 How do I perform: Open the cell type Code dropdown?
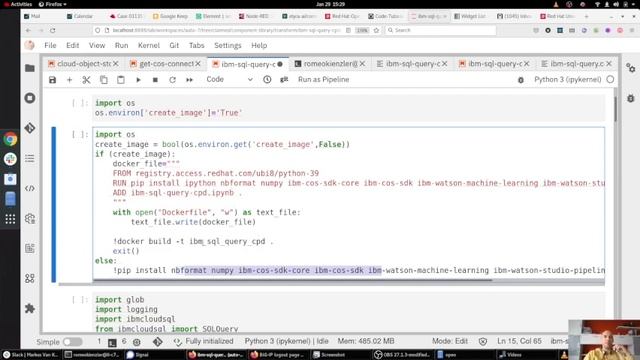pos(229,80)
